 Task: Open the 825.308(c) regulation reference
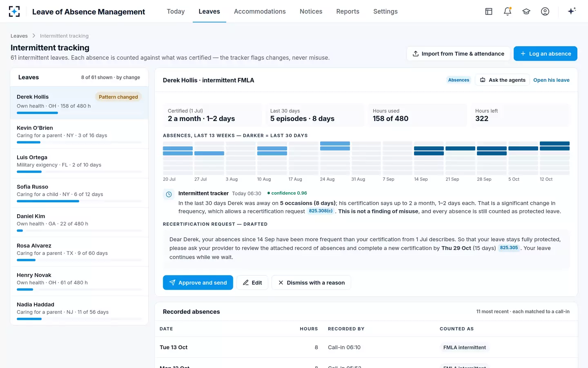pyautogui.click(x=321, y=211)
